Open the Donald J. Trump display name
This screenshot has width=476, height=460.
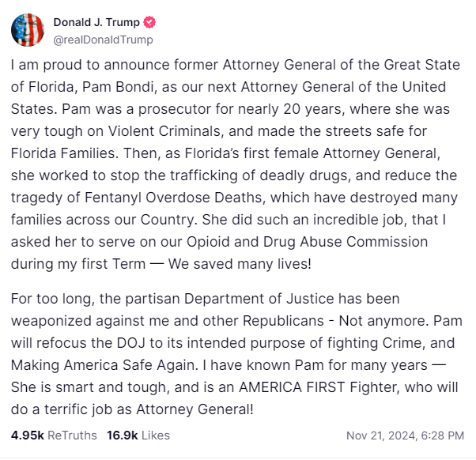click(96, 22)
